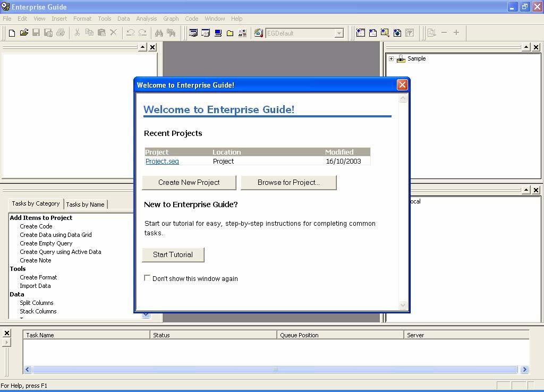Expand task status pane side arrow
This screenshot has height=392, width=544.
click(6, 343)
